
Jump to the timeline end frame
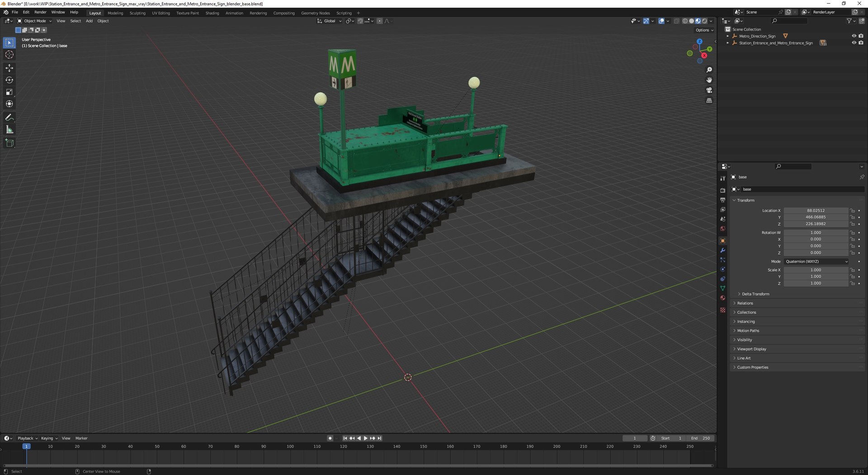click(x=380, y=438)
